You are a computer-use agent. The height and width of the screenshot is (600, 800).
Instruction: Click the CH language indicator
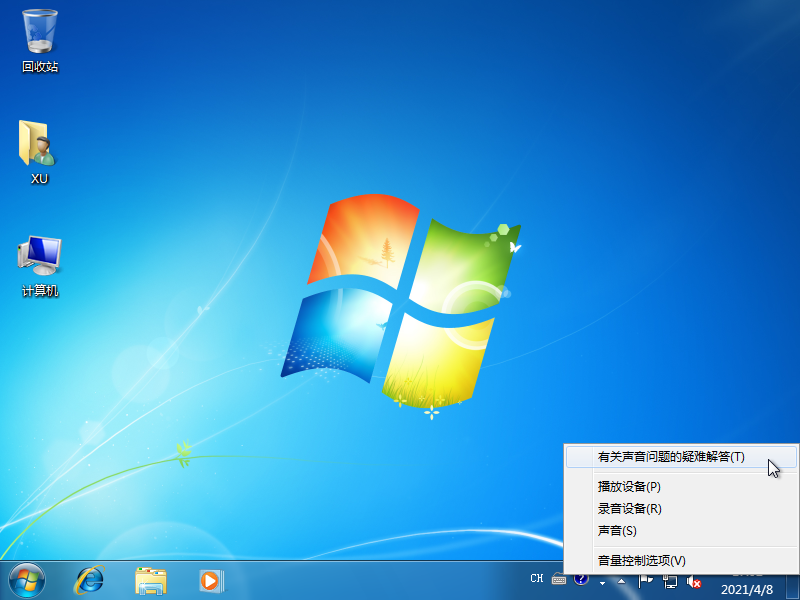(539, 578)
